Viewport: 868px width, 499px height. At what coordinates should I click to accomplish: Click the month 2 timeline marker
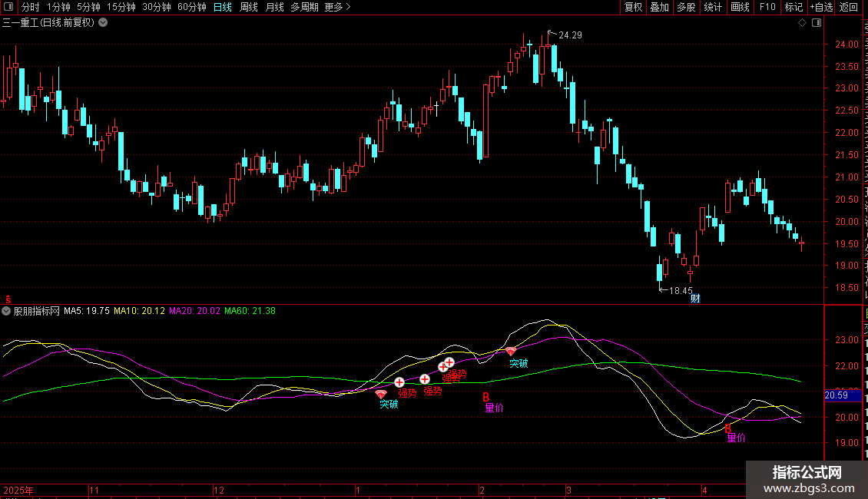[x=482, y=490]
